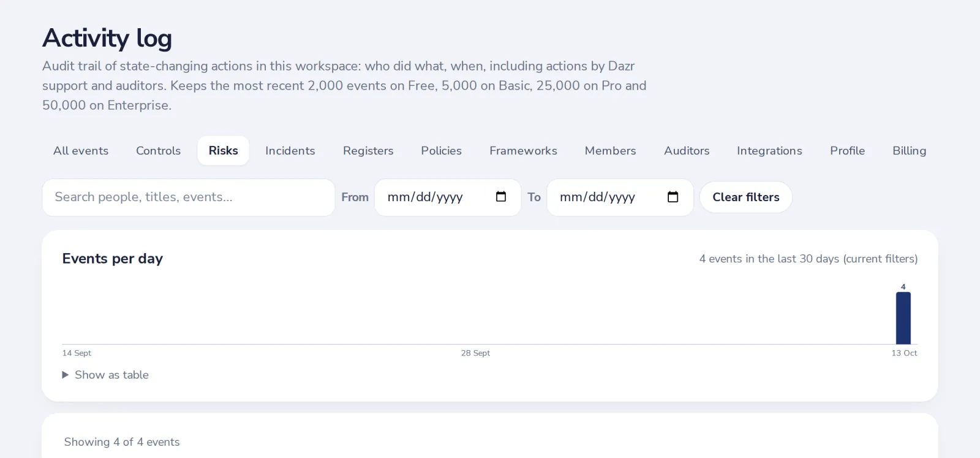Click the 13 Oct bar in the chart
The height and width of the screenshot is (458, 980).
(903, 318)
